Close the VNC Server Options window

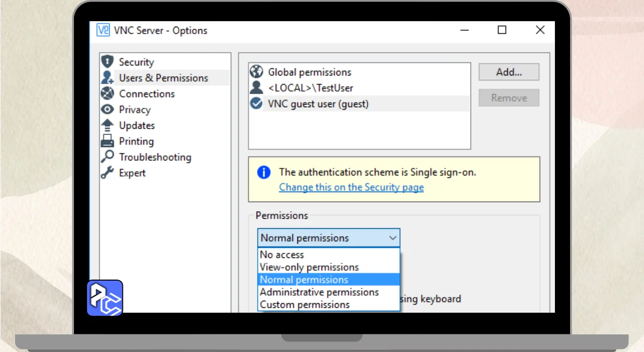(x=540, y=30)
